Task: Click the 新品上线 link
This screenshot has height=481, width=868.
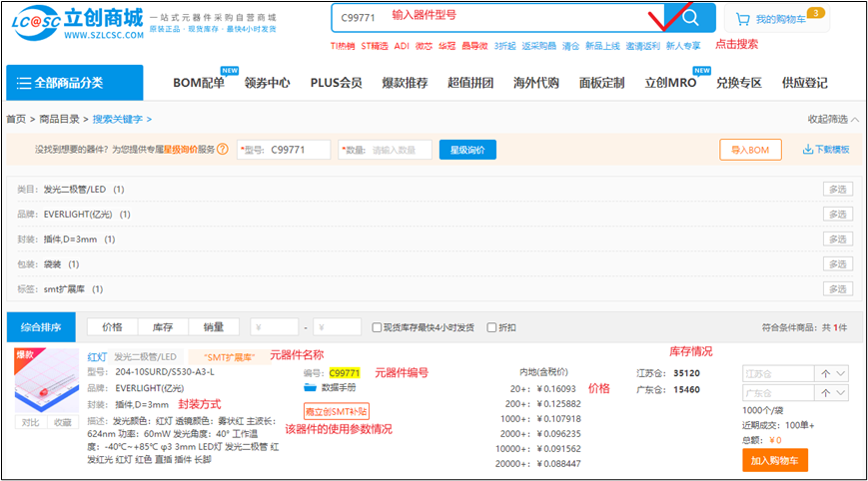Action: 603,46
